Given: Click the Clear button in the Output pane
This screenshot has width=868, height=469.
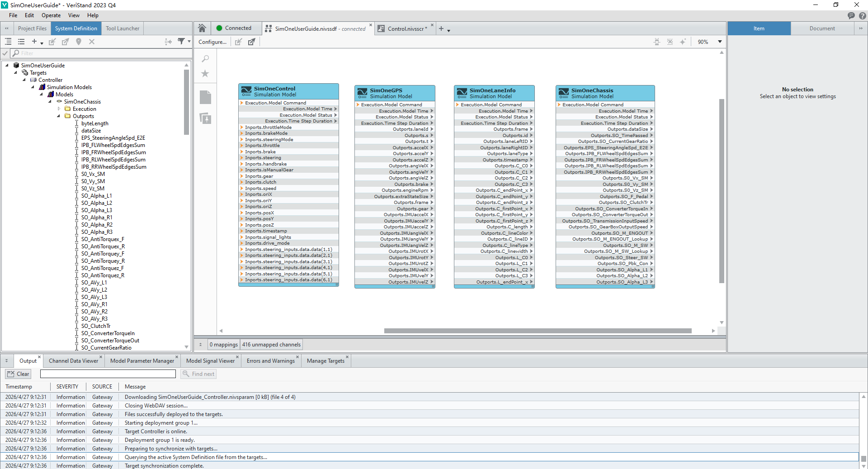Looking at the screenshot, I should coord(18,374).
